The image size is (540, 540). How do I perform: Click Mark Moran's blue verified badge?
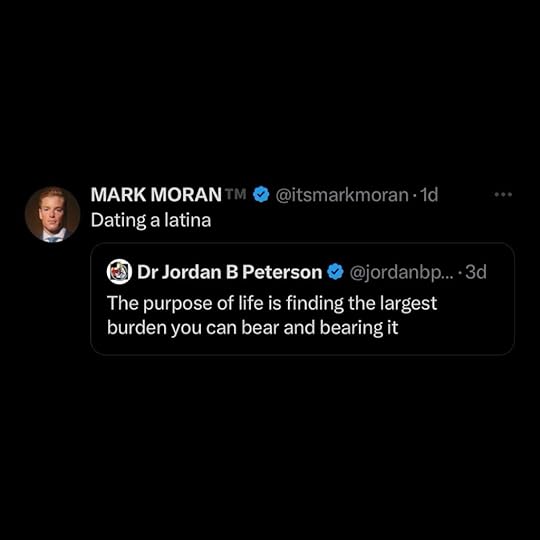click(x=261, y=195)
